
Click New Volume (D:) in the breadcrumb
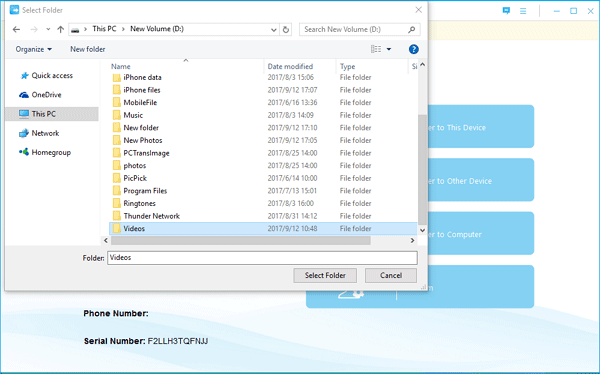pos(157,29)
